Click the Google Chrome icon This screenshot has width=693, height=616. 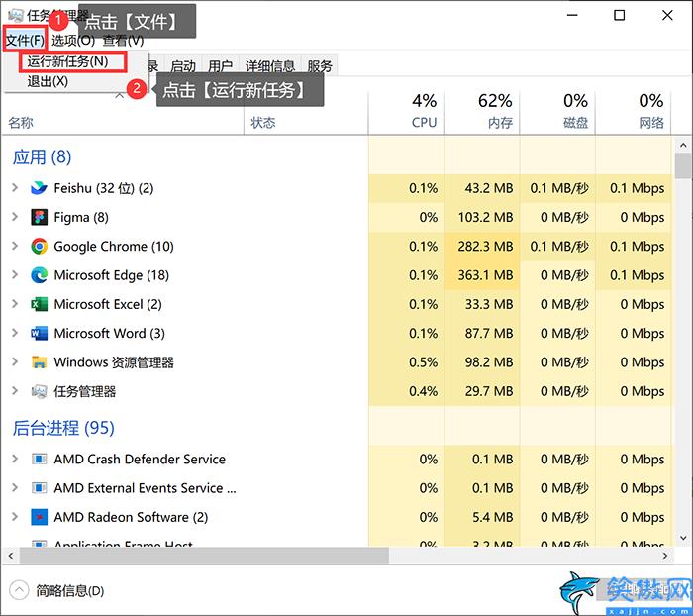39,247
